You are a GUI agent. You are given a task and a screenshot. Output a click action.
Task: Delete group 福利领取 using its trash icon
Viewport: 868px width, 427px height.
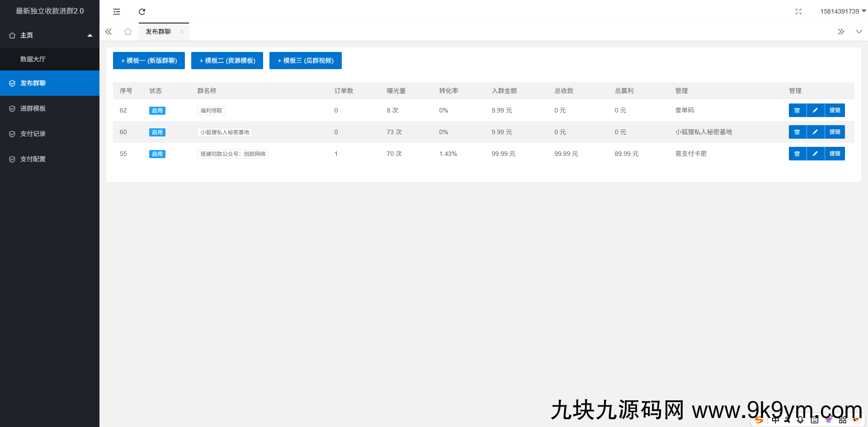797,110
